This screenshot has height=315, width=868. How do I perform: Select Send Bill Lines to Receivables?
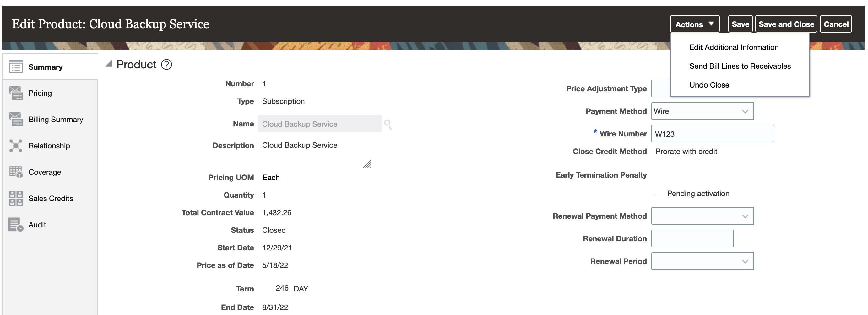click(x=740, y=66)
